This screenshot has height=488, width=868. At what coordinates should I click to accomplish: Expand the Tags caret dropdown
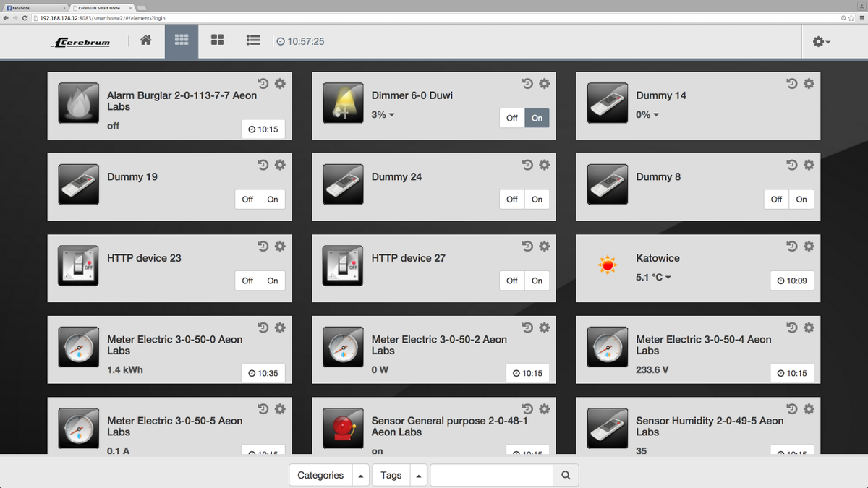pos(419,476)
